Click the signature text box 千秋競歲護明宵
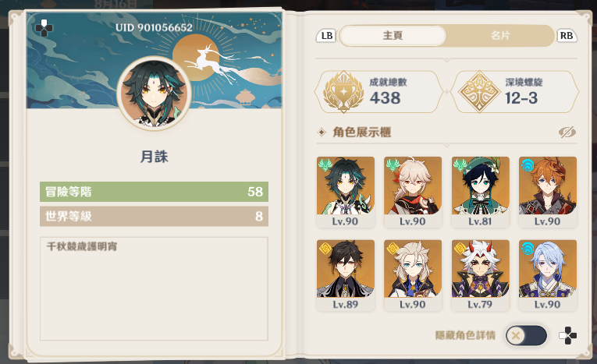597x364 pixels. 155,288
